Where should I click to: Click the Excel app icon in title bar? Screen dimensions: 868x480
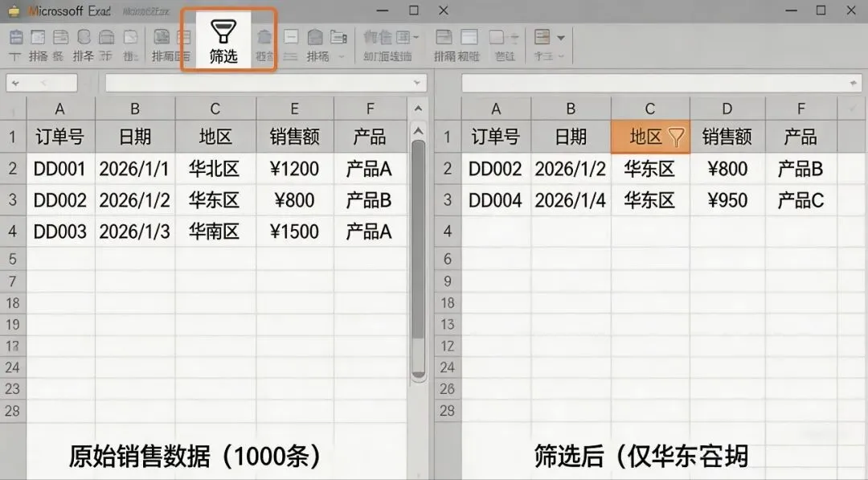(x=14, y=11)
